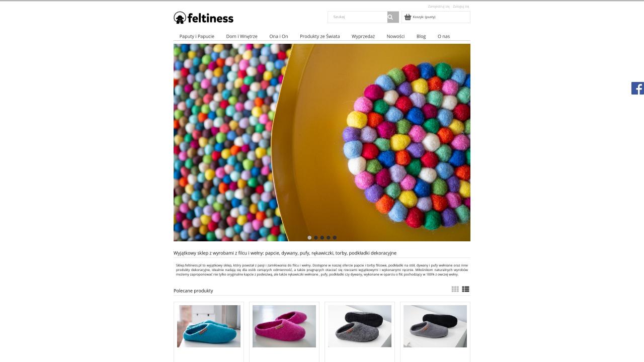Click the Zarejestruj się link
Viewport: 644px width, 362px height.
tap(439, 7)
